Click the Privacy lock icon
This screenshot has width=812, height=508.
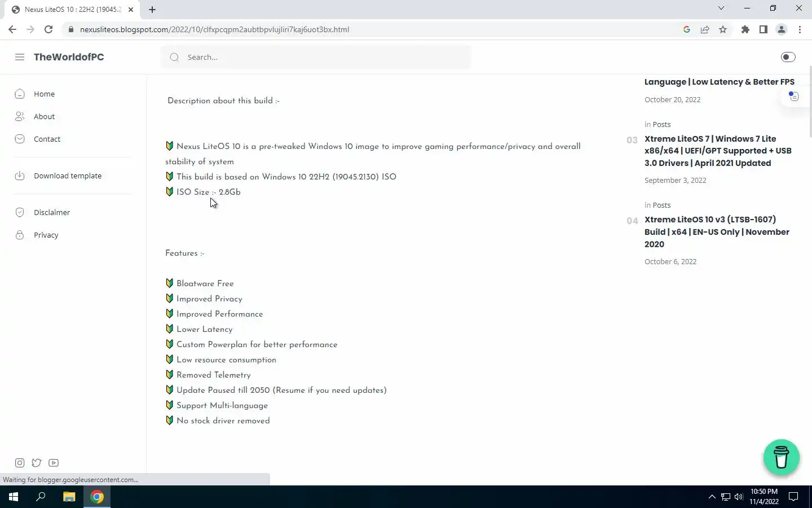click(x=20, y=235)
